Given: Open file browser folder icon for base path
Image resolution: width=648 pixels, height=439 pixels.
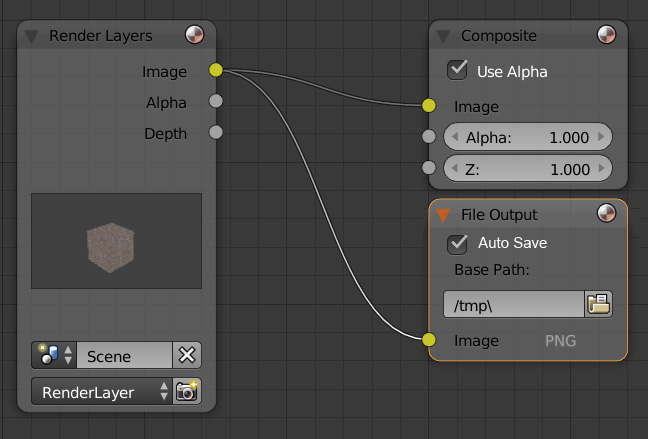Looking at the screenshot, I should point(598,305).
